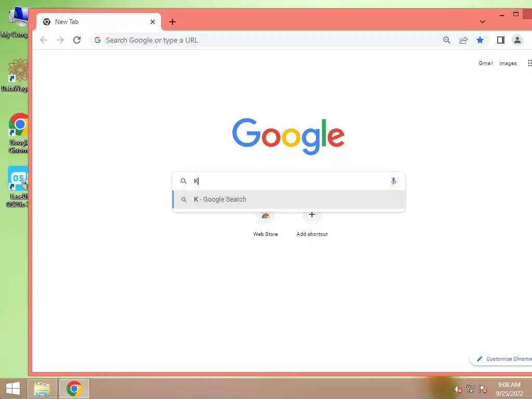Open the profile avatar menu
532x399 pixels.
coord(517,40)
